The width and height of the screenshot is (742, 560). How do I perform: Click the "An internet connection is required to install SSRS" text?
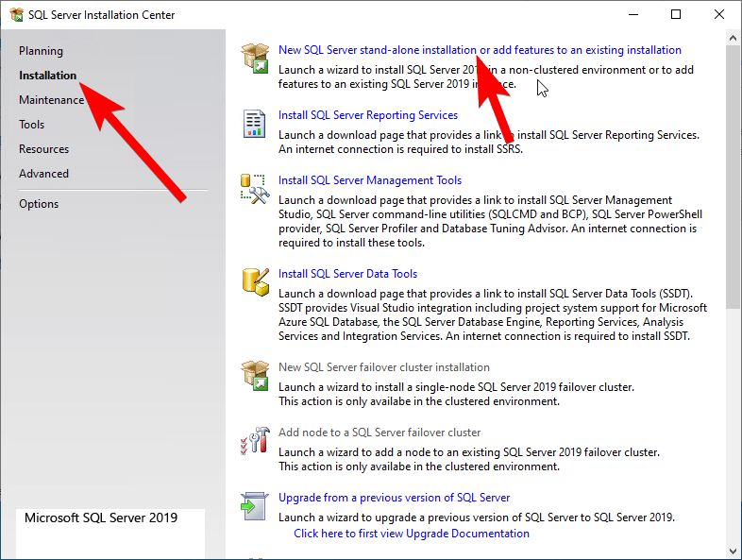point(401,149)
